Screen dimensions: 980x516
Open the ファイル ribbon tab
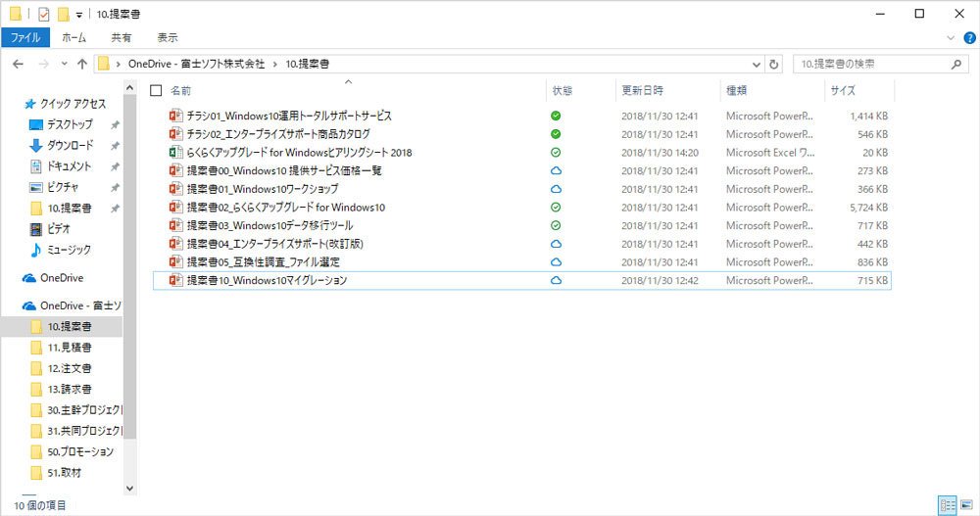tap(25, 37)
